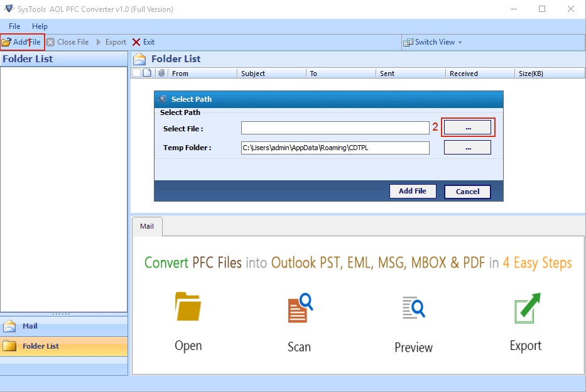Browse for the Select File path
This screenshot has width=586, height=392.
click(467, 128)
